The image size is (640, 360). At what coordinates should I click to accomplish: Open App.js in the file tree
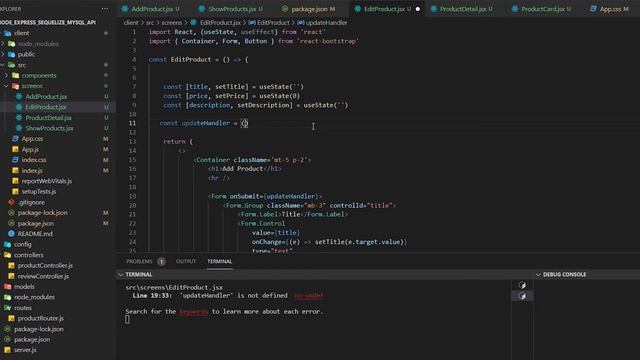point(30,149)
